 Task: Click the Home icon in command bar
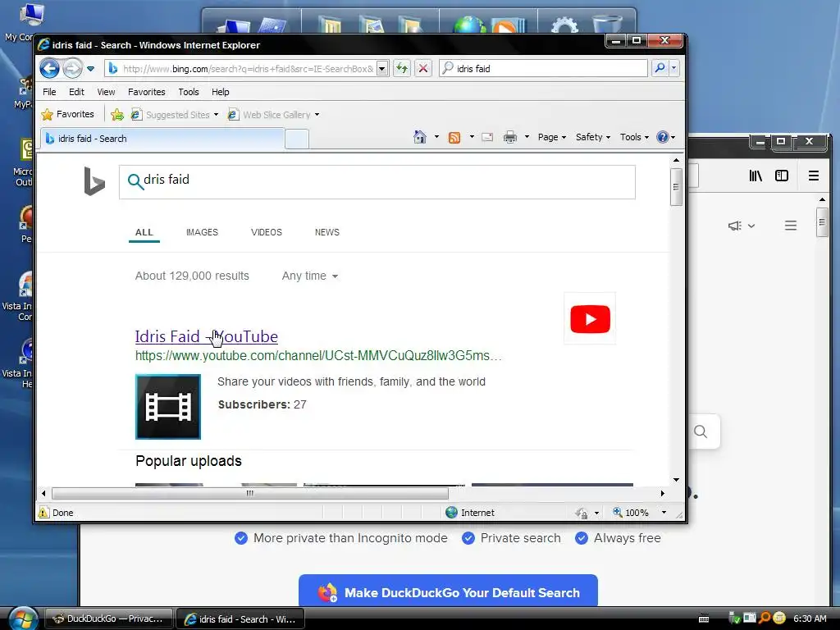point(419,137)
